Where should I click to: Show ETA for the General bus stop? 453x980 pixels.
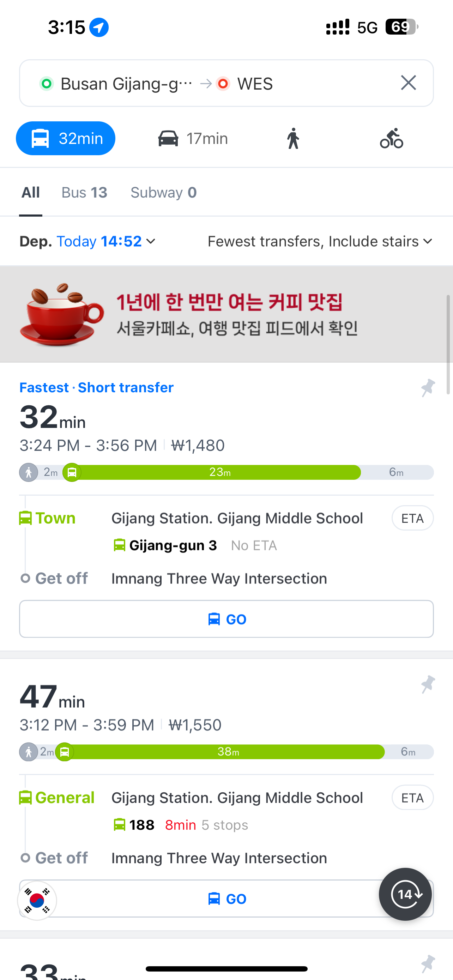412,797
